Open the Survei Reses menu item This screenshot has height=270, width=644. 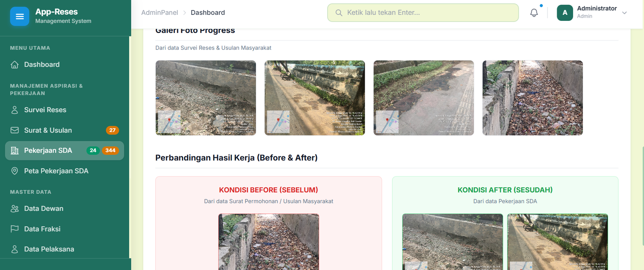[64, 110]
